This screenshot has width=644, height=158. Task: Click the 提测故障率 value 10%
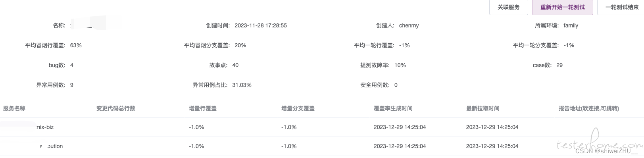click(x=400, y=65)
